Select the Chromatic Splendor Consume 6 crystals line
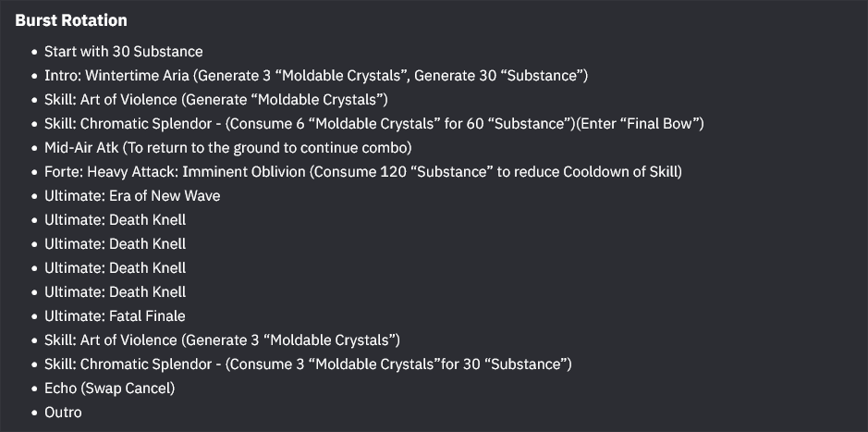This screenshot has width=868, height=432. [x=374, y=124]
